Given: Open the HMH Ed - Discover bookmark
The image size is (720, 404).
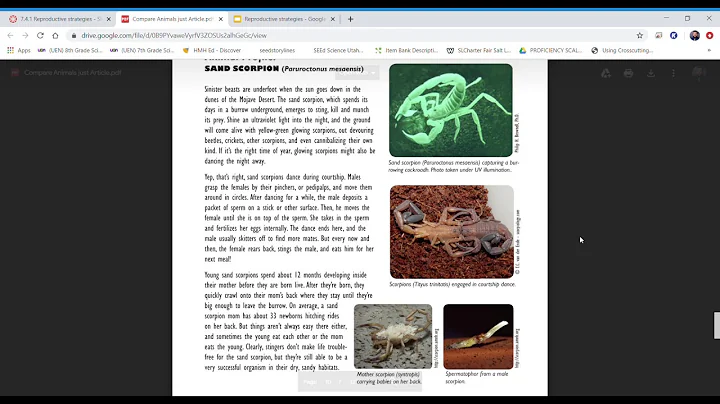Looking at the screenshot, I should (212, 50).
